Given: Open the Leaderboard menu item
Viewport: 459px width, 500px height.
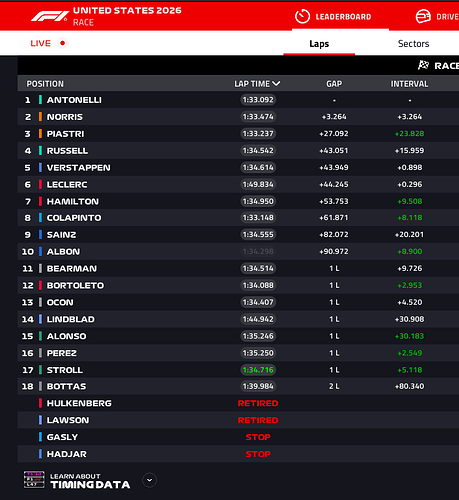Looking at the screenshot, I should pyautogui.click(x=343, y=17).
